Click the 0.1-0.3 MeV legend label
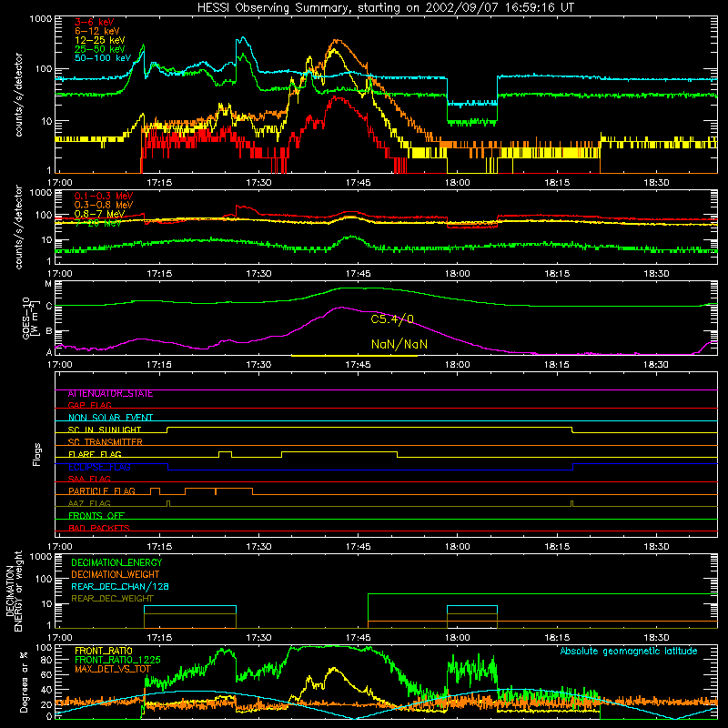The image size is (728, 728). tap(104, 196)
